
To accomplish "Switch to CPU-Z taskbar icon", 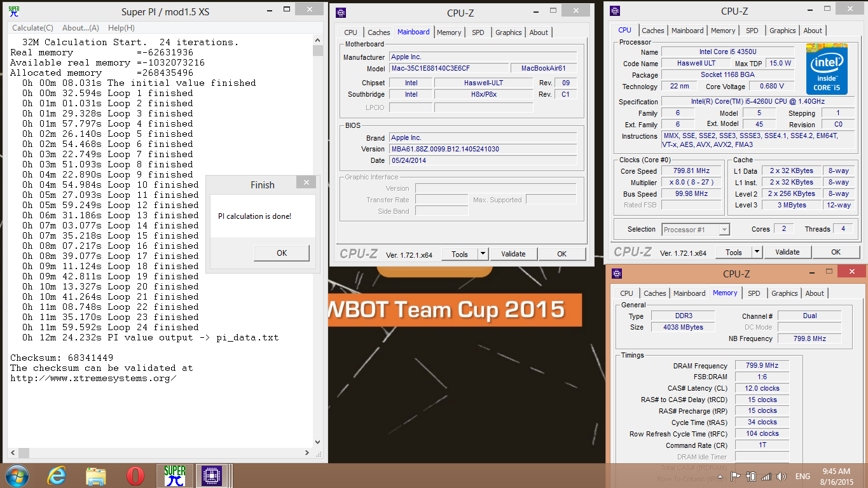I will pyautogui.click(x=211, y=475).
